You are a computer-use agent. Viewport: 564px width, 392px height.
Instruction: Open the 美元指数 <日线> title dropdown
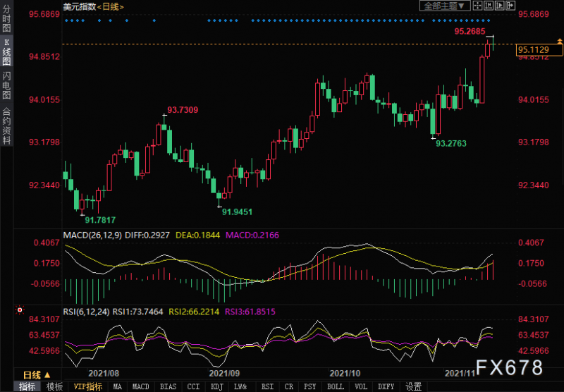coord(93,6)
